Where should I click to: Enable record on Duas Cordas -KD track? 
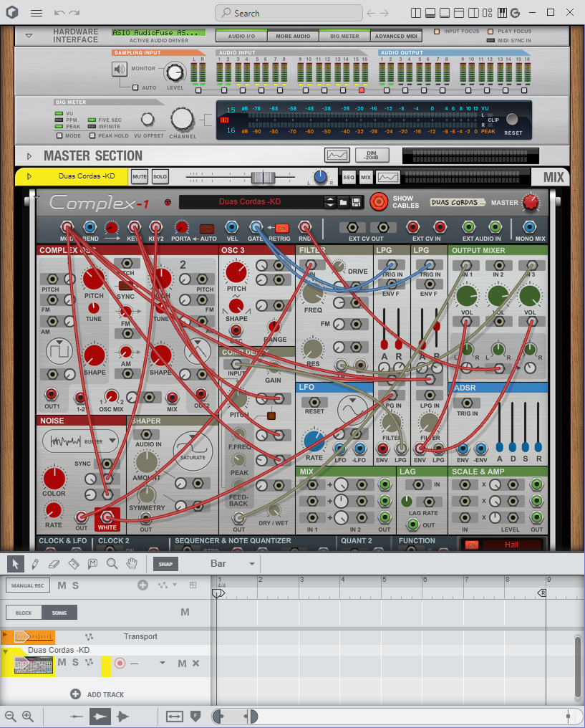tap(120, 663)
